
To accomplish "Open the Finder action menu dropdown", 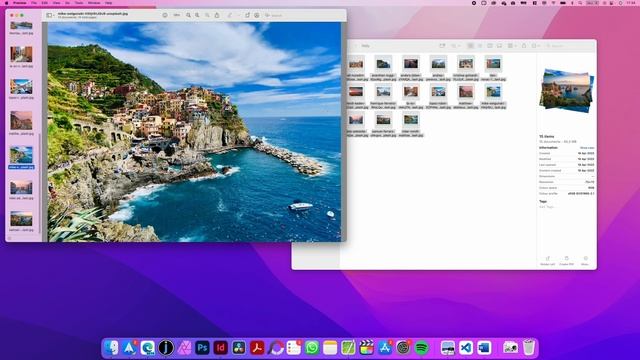I will [x=536, y=46].
